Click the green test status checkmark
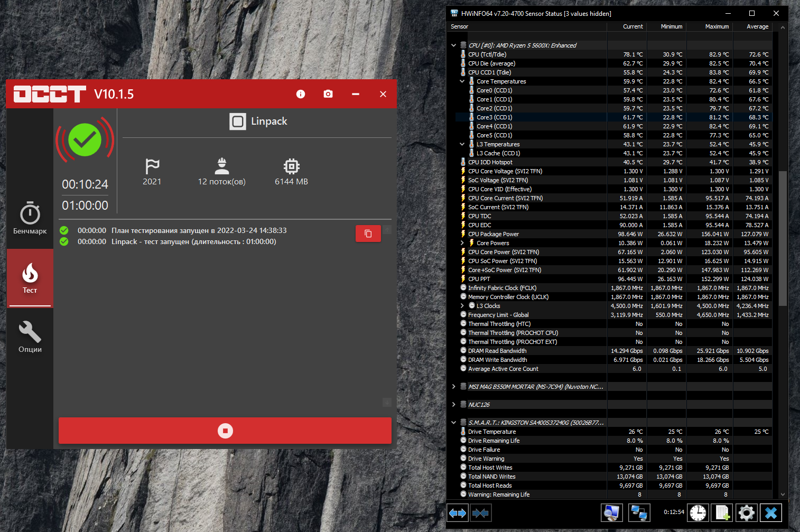Viewport: 800px width, 532px height. [x=85, y=139]
